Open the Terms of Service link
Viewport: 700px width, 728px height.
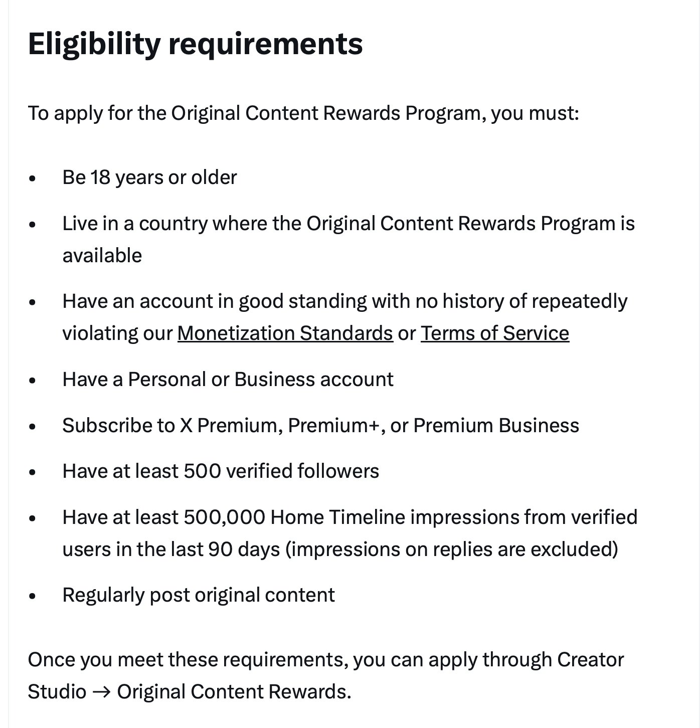click(x=495, y=333)
